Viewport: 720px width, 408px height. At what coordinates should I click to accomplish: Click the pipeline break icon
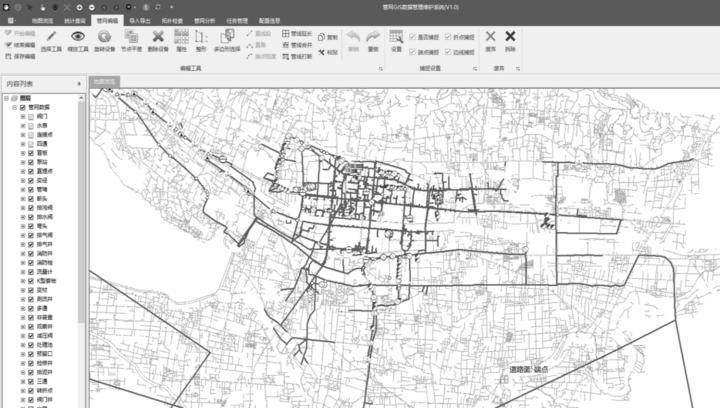pyautogui.click(x=285, y=56)
